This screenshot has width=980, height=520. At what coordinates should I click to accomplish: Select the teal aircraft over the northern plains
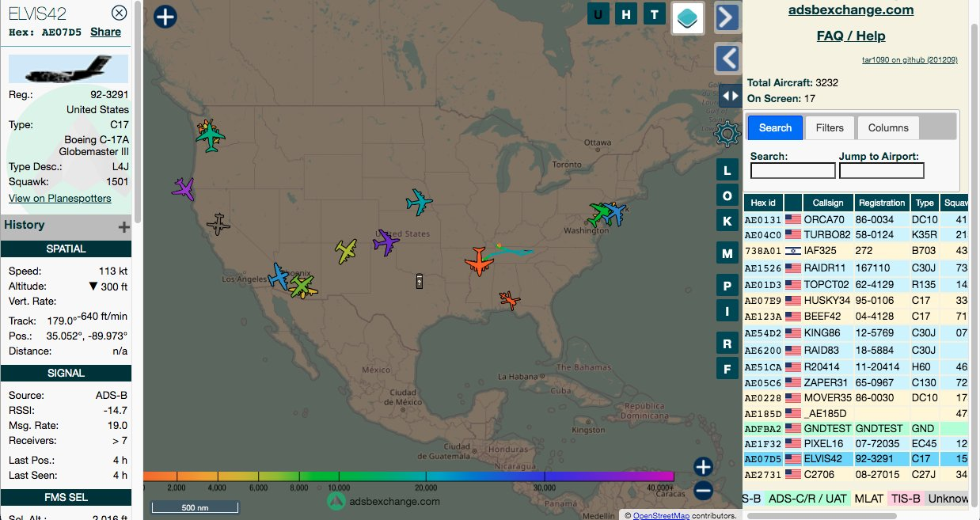[419, 202]
